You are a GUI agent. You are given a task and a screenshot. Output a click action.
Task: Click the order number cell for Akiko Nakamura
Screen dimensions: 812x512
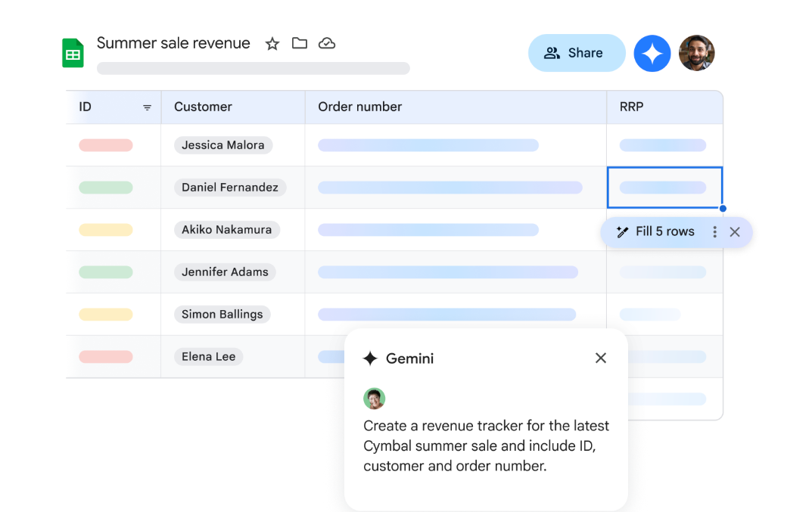(456, 229)
